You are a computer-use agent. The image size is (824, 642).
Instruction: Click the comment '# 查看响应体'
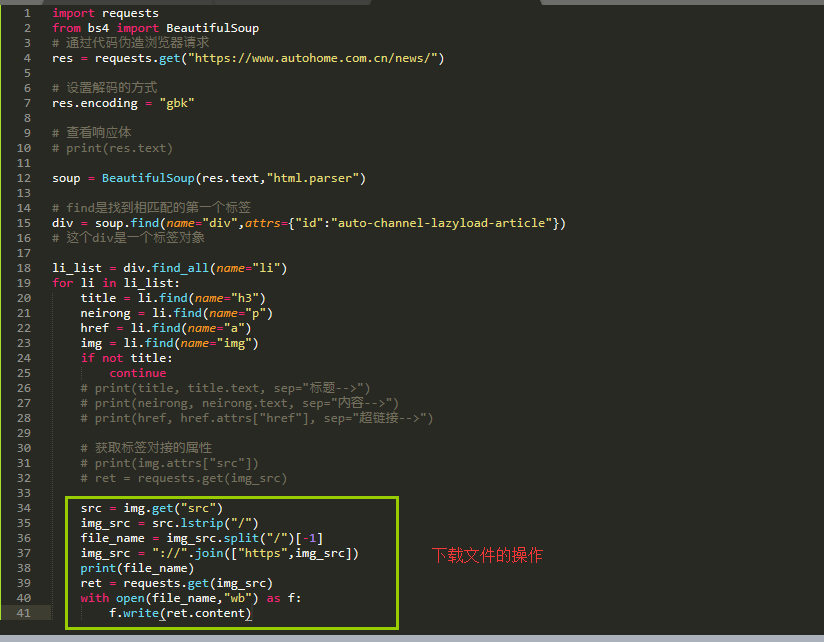pos(91,133)
